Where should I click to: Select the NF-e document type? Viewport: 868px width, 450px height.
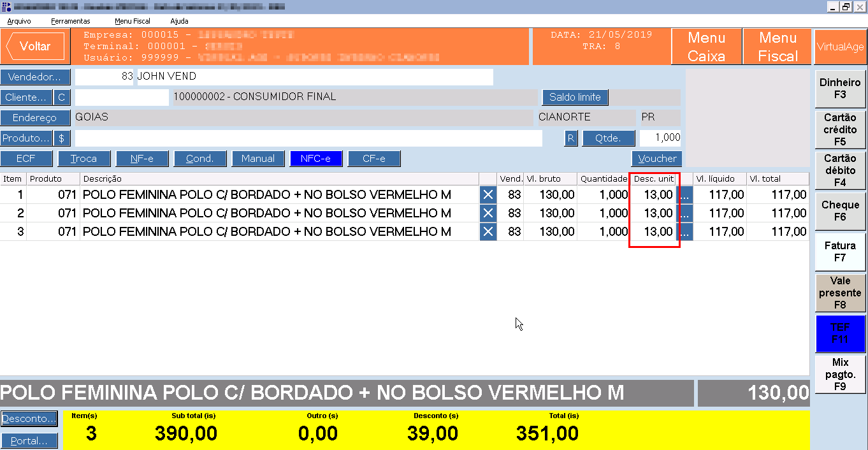pos(142,159)
